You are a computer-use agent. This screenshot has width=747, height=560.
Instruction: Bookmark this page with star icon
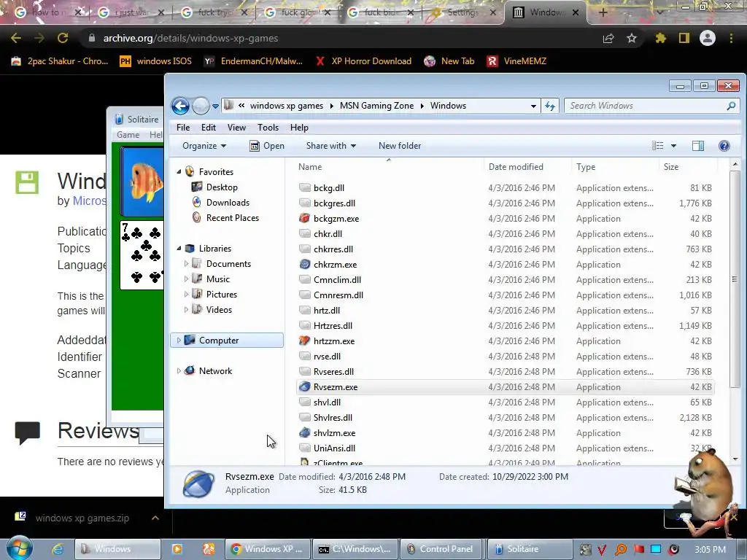(631, 38)
